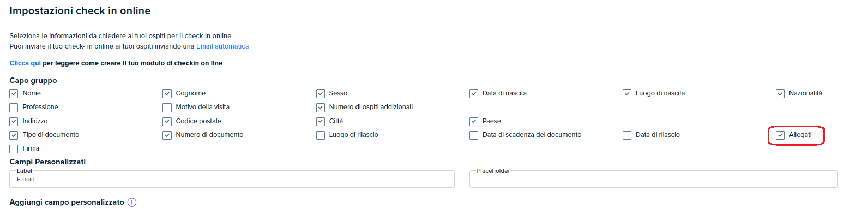Uncheck the Data di nascita checkbox
Image resolution: width=868 pixels, height=209 pixels.
click(474, 94)
